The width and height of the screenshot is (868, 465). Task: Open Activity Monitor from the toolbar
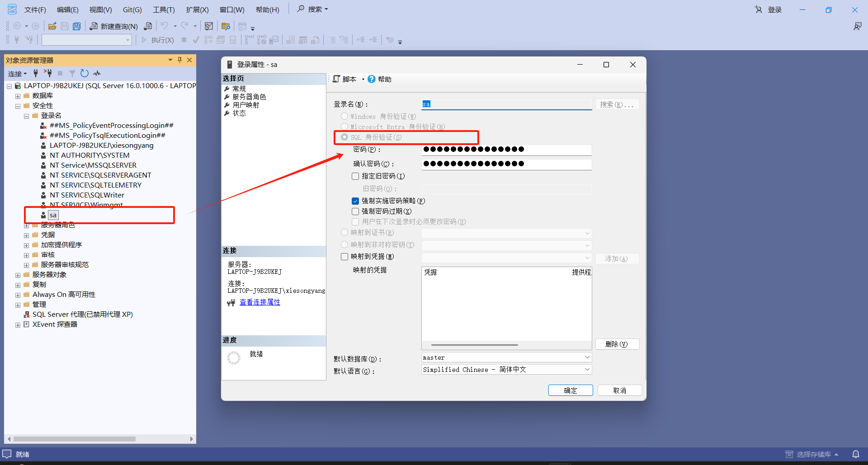pyautogui.click(x=208, y=26)
